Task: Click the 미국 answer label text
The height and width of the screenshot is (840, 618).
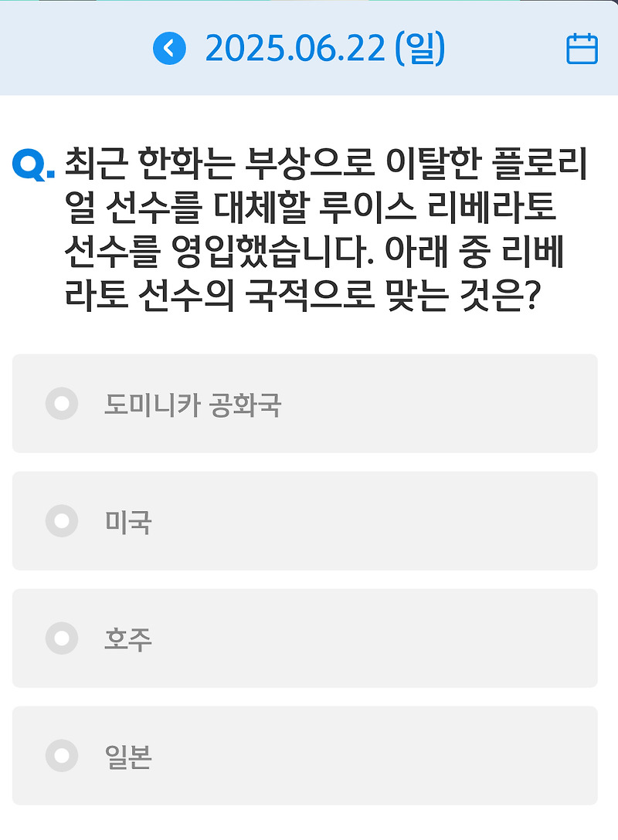Action: (x=128, y=523)
